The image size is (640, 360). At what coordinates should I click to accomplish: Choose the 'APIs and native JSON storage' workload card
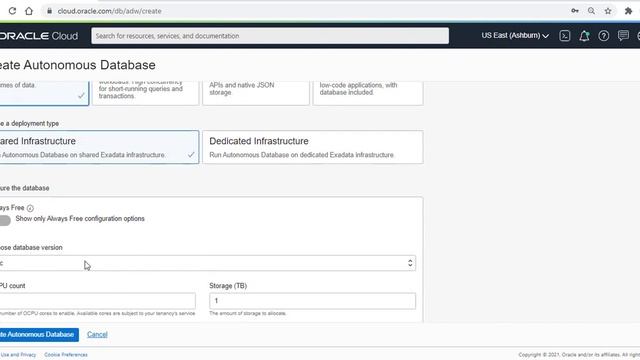point(256,93)
